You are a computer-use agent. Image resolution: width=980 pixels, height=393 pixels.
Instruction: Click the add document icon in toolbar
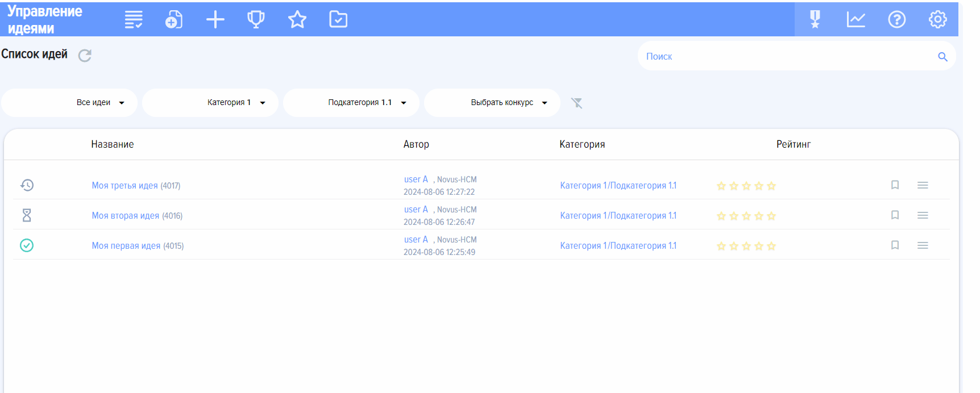coord(174,20)
